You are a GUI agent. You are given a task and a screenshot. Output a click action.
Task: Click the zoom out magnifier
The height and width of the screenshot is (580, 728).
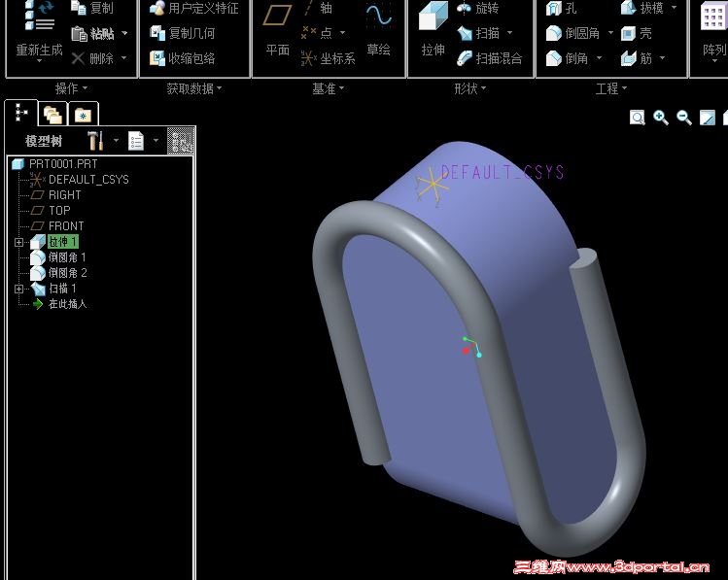pos(684,118)
